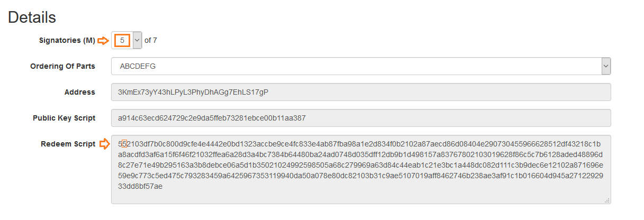Click the Address label
This screenshot has height=220, width=644.
coord(80,92)
